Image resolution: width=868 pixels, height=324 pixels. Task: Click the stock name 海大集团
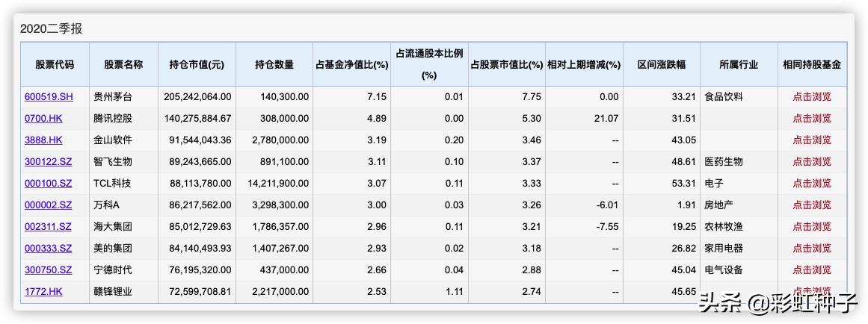[113, 226]
